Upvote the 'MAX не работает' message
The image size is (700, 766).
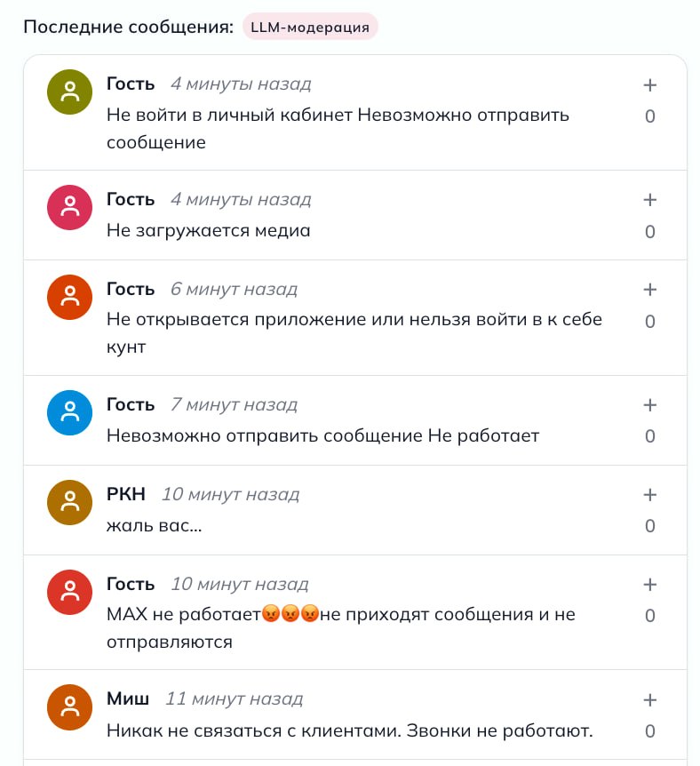[649, 585]
